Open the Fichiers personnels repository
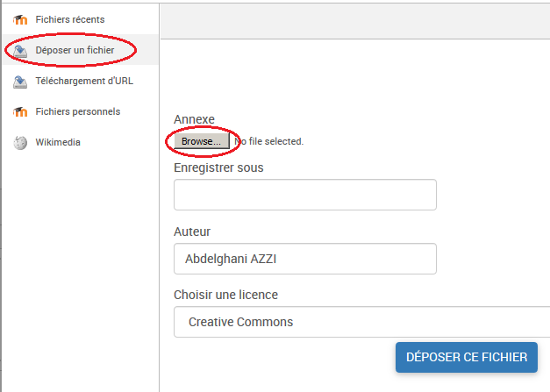The height and width of the screenshot is (392, 550). coord(77,112)
